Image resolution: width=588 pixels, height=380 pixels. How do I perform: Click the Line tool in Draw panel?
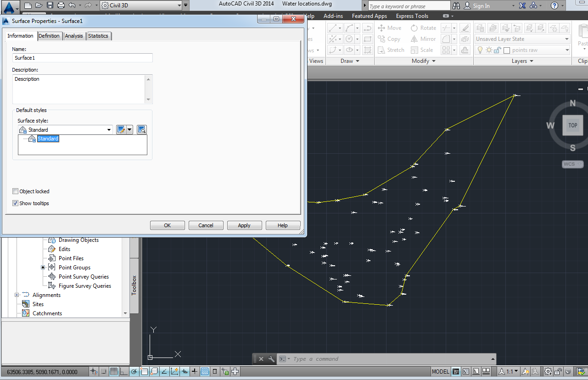(333, 28)
